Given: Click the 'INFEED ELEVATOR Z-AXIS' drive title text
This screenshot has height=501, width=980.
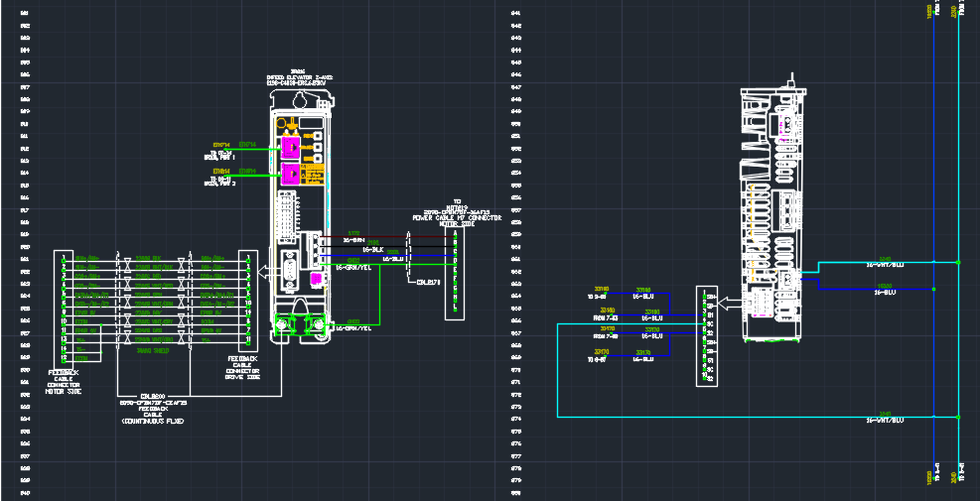Looking at the screenshot, I should [x=297, y=77].
